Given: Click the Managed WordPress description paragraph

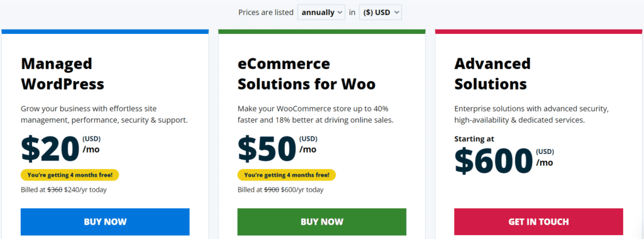Looking at the screenshot, I should coord(104,114).
